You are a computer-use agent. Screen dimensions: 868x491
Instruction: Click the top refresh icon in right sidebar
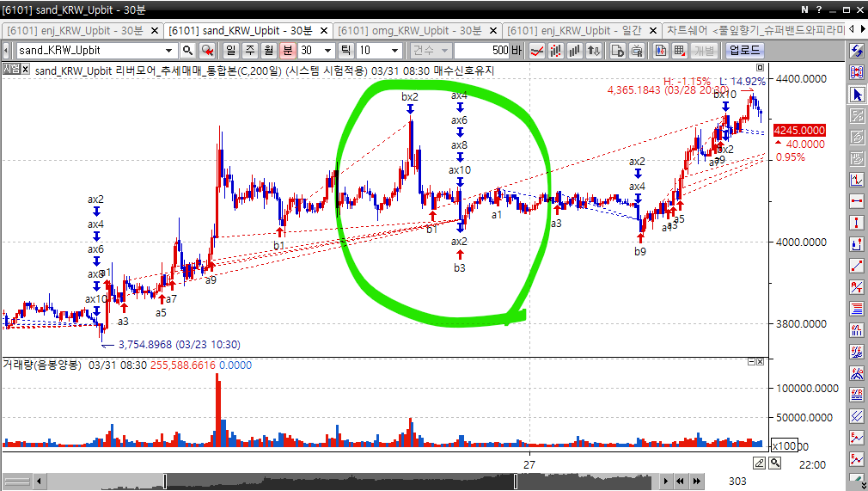click(x=857, y=51)
